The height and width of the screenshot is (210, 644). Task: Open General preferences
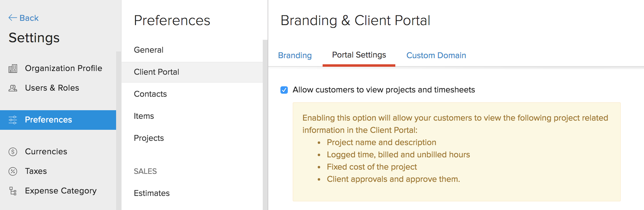point(148,50)
